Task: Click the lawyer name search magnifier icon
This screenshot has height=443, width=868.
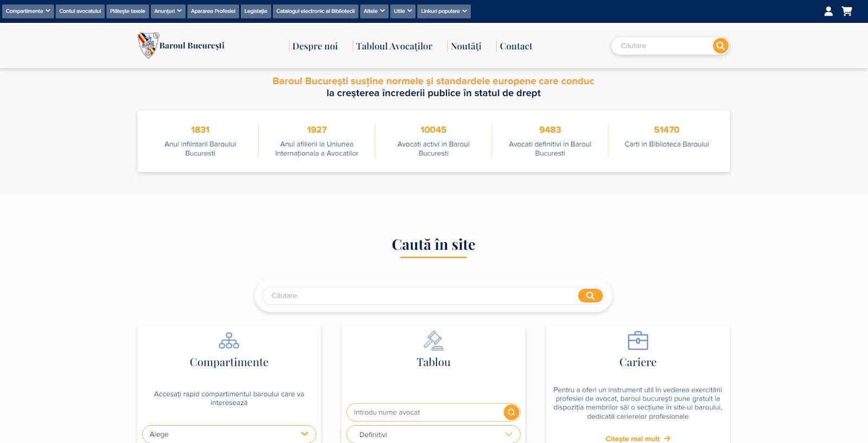Action: click(x=511, y=413)
